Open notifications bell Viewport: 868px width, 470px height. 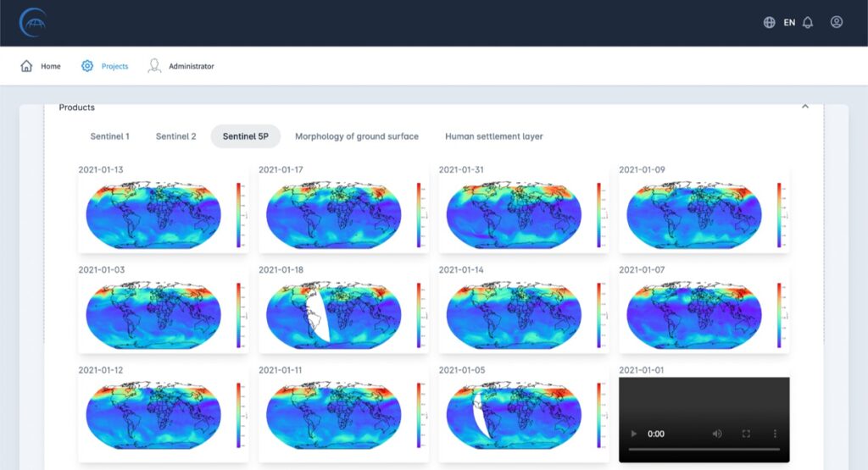(808, 22)
